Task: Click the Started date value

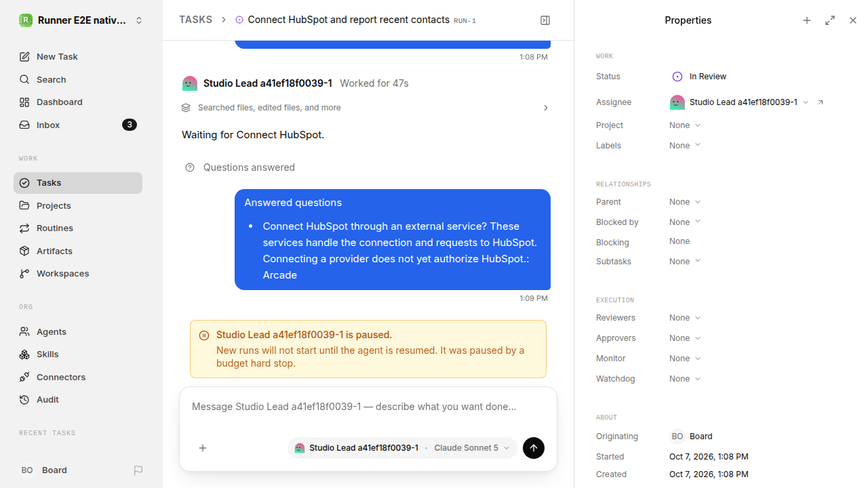Action: pyautogui.click(x=709, y=457)
